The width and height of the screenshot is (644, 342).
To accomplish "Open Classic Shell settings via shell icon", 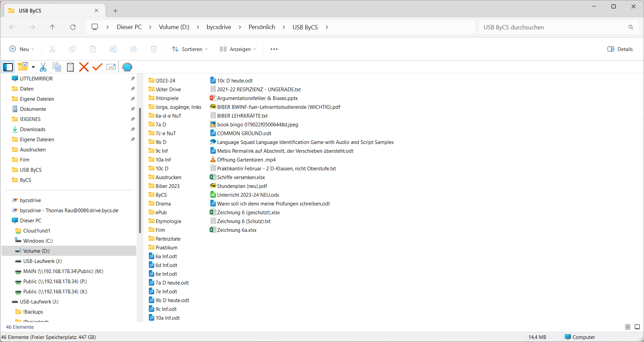I will point(127,67).
